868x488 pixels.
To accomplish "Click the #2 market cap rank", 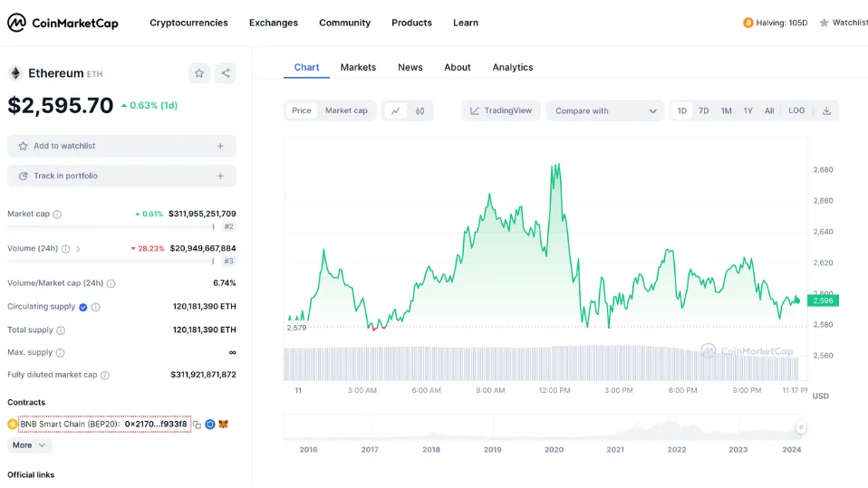I will point(228,227).
